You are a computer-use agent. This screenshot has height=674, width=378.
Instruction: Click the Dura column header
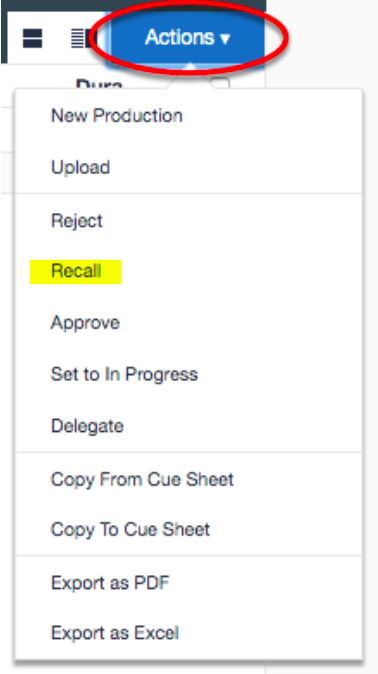99,84
